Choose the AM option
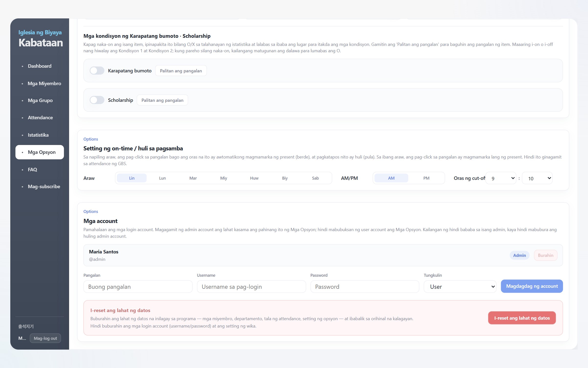The image size is (588, 368). (x=391, y=178)
